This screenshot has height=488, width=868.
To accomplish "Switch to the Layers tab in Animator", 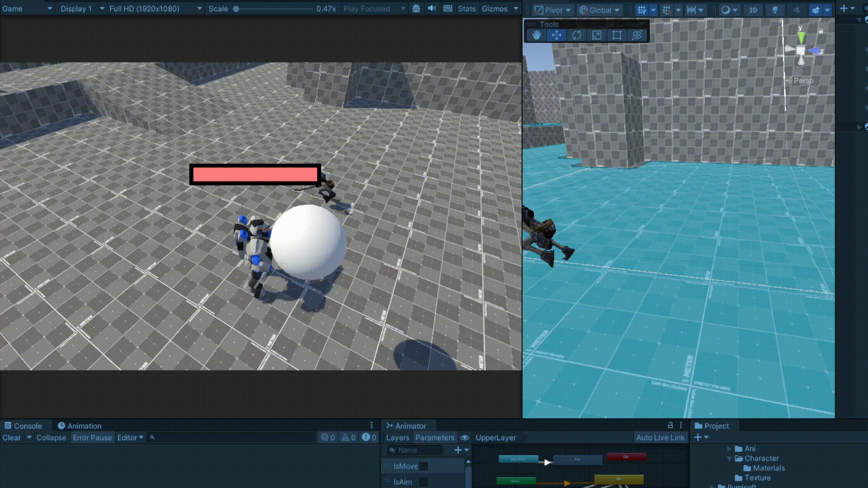I will click(x=397, y=437).
